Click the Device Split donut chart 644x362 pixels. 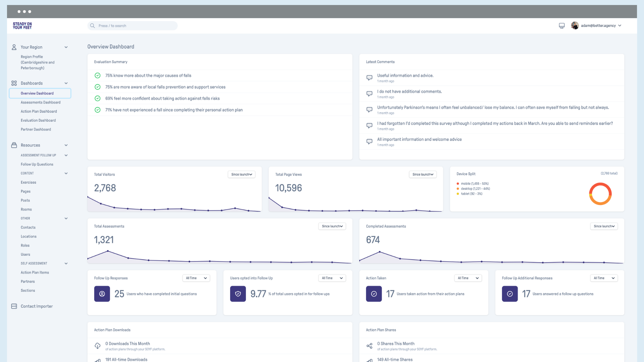[600, 194]
